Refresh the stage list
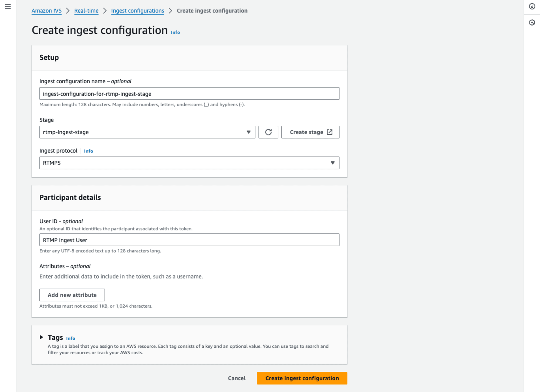Screen dimensions: 540x392 click(268, 132)
